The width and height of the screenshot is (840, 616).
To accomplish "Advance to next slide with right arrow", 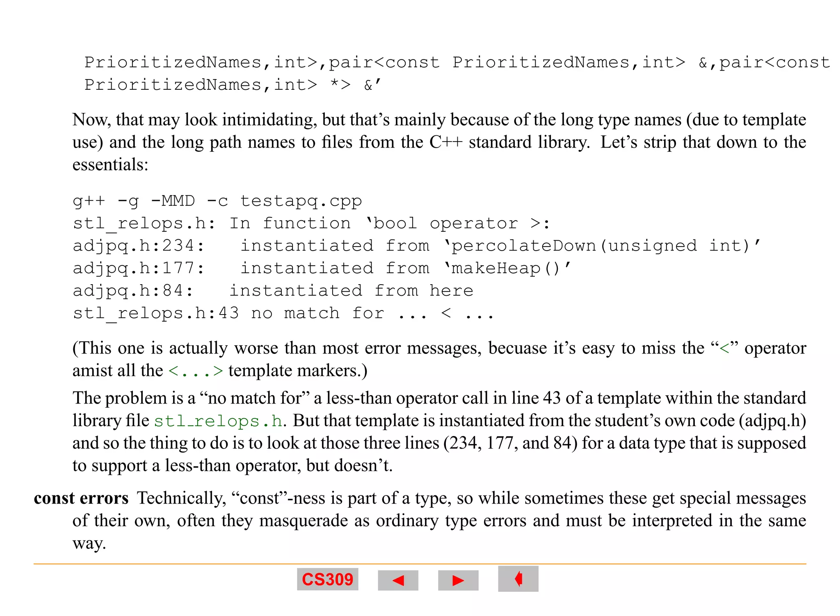I will 458,580.
